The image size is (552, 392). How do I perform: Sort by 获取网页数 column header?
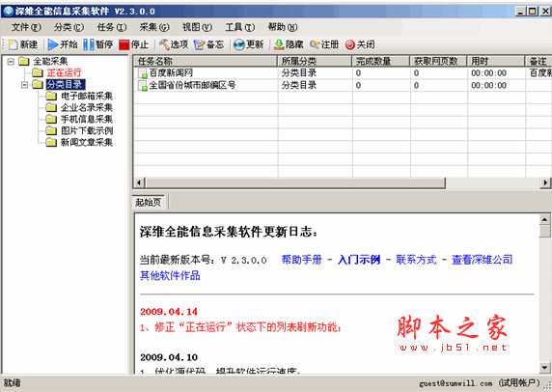point(439,61)
